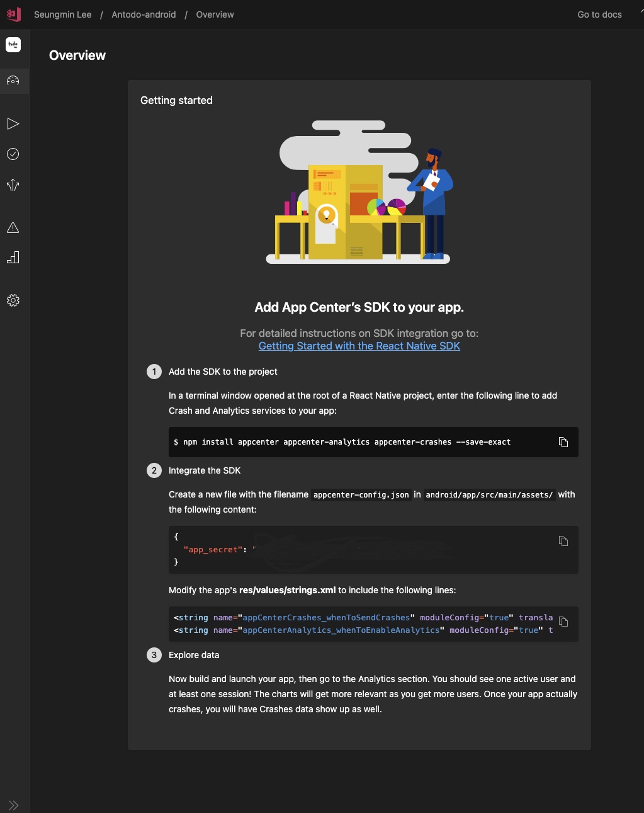Open the Diagnostics warning triangle icon
The width and height of the screenshot is (644, 813).
point(13,227)
